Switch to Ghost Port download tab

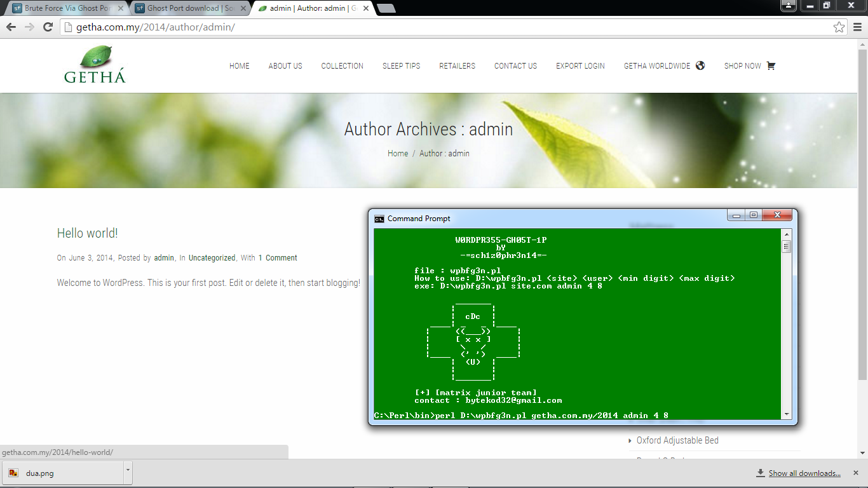(189, 8)
